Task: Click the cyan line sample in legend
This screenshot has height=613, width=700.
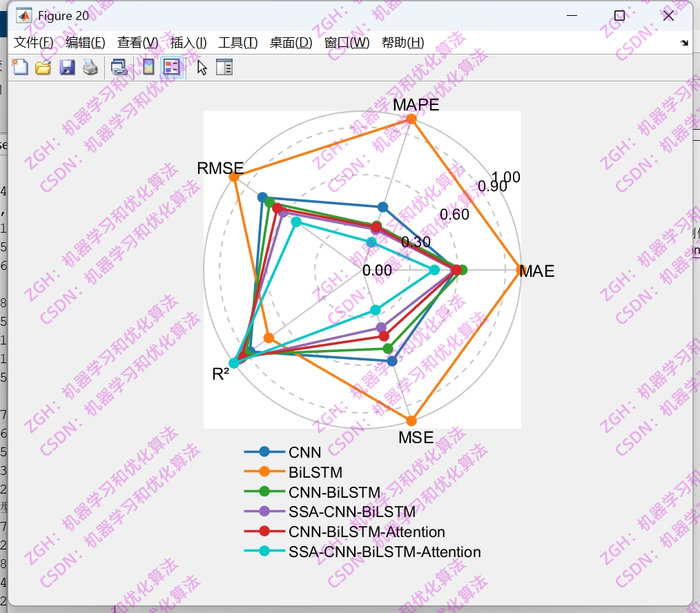Action: (264, 551)
